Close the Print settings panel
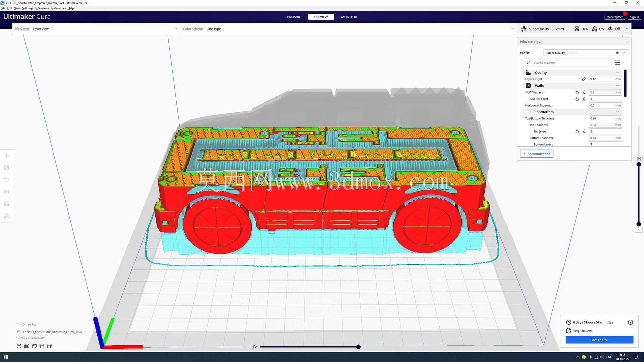Image resolution: width=644 pixels, height=362 pixels. point(627,42)
